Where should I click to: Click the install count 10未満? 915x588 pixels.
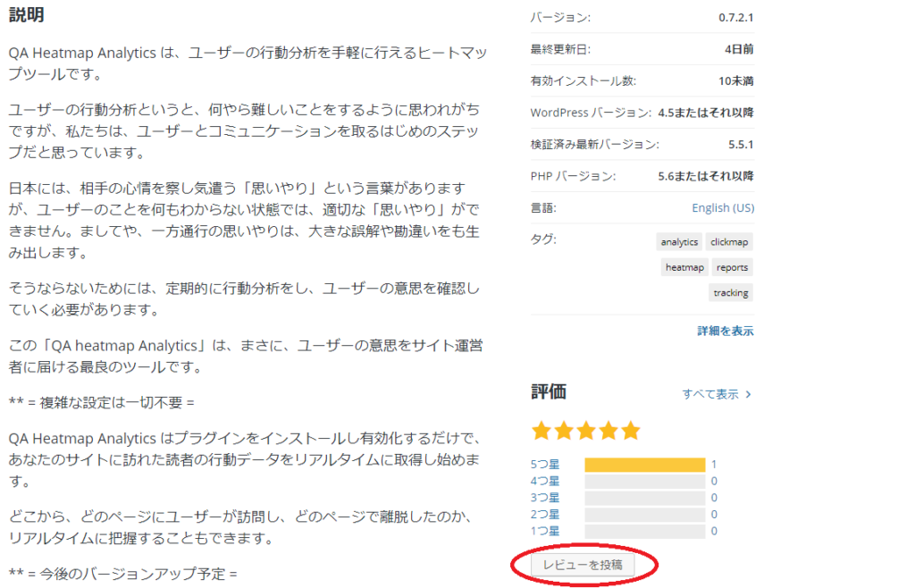click(x=736, y=80)
